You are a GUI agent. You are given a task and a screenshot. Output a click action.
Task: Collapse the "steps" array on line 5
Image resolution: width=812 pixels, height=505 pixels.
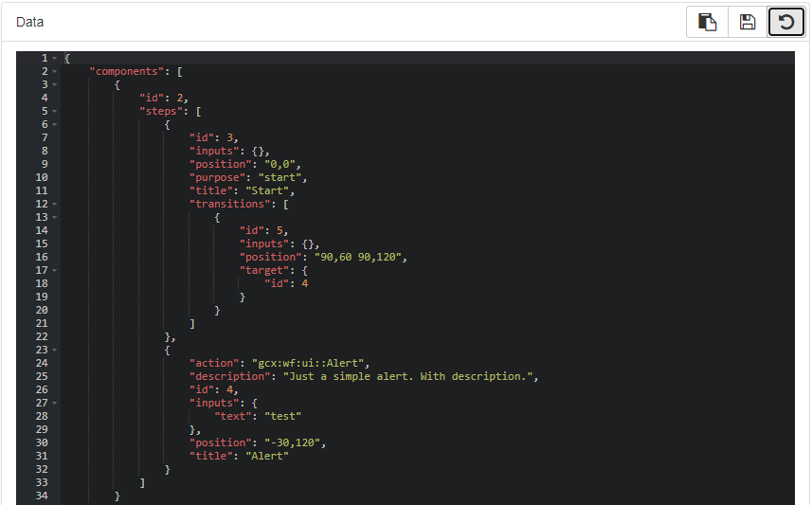click(55, 111)
